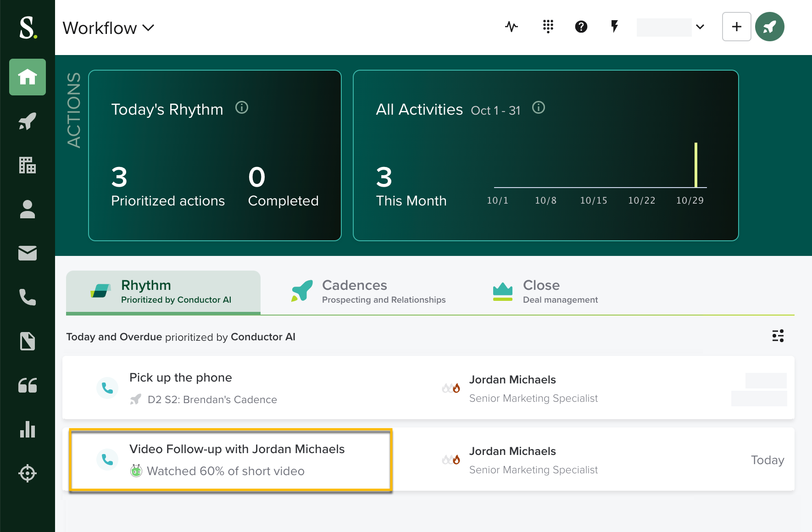The image size is (812, 532).
Task: Click the Today due label
Action: click(x=768, y=460)
